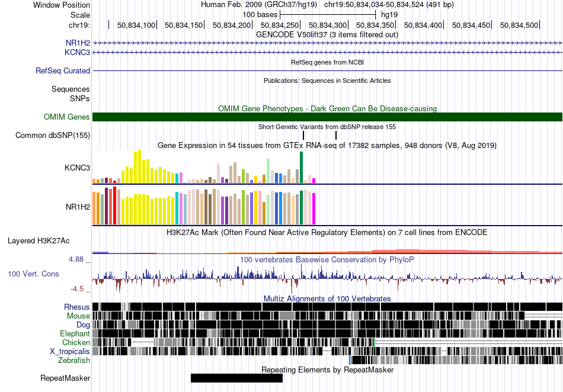Click the cyan bar in NR1H2 expression chart

click(177, 208)
